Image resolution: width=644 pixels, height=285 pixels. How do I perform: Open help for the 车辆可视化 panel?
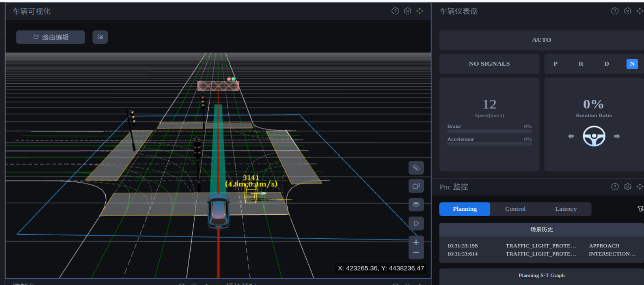coord(395,11)
